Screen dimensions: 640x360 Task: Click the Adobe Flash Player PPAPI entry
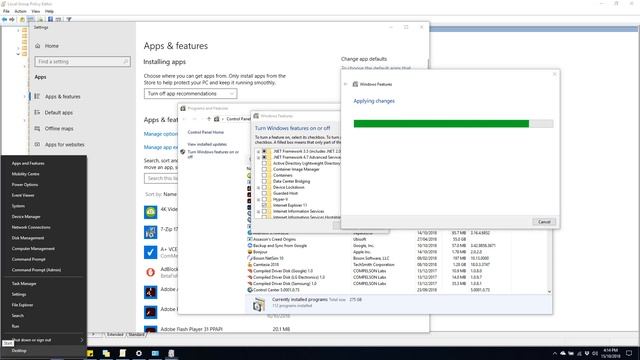(x=191, y=329)
